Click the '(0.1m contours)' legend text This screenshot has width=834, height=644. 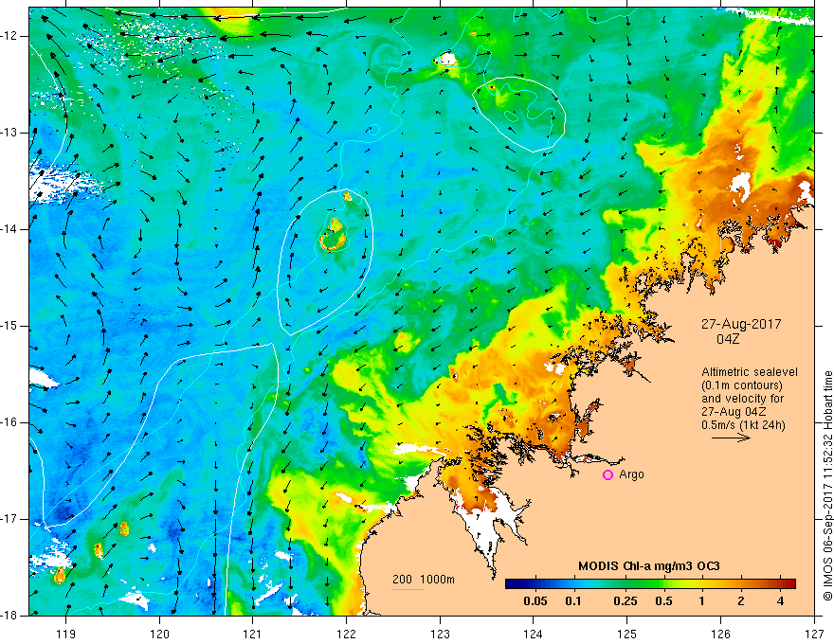coord(742,385)
